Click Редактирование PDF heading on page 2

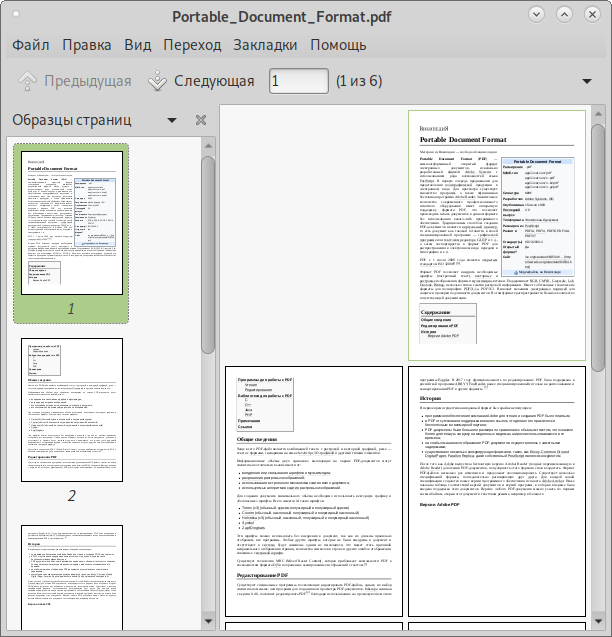coord(263,575)
